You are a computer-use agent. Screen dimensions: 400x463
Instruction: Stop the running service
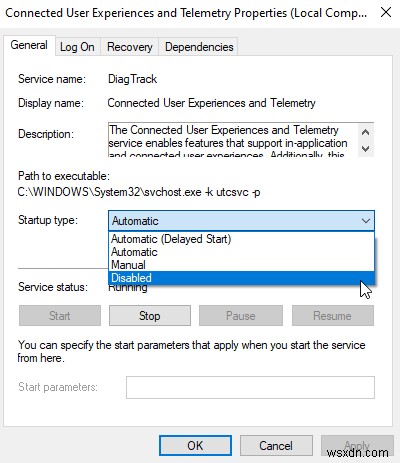pyautogui.click(x=150, y=316)
